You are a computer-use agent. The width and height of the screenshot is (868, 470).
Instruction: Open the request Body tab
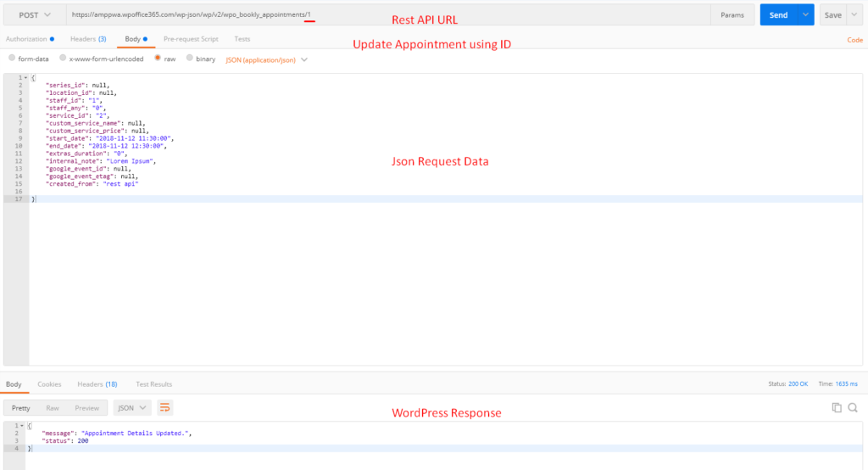136,39
